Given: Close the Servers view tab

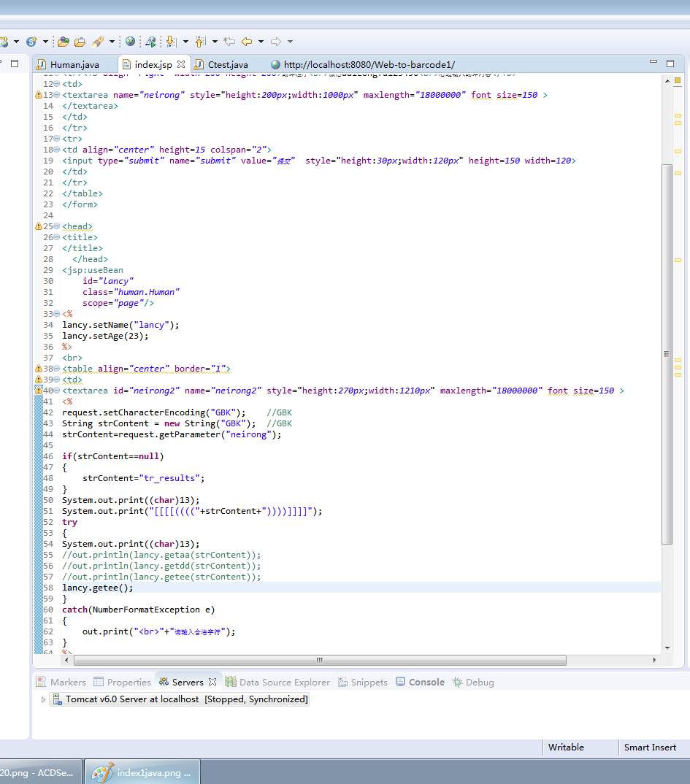Looking at the screenshot, I should (212, 682).
